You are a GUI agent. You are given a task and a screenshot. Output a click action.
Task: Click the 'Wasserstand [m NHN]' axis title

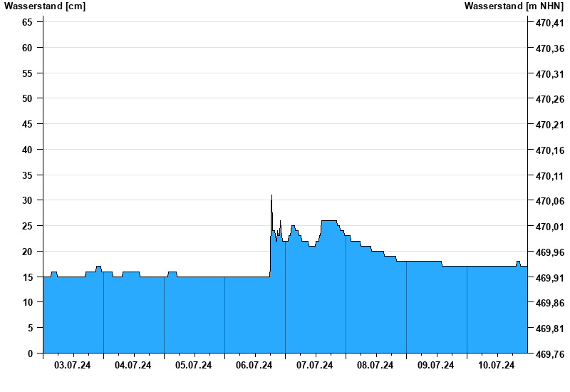(x=514, y=6)
